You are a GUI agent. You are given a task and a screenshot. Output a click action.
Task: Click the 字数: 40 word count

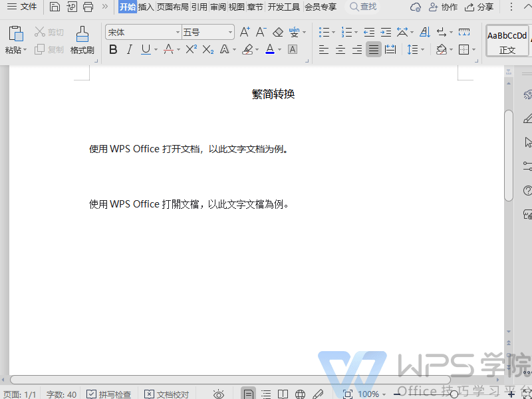[x=61, y=394]
